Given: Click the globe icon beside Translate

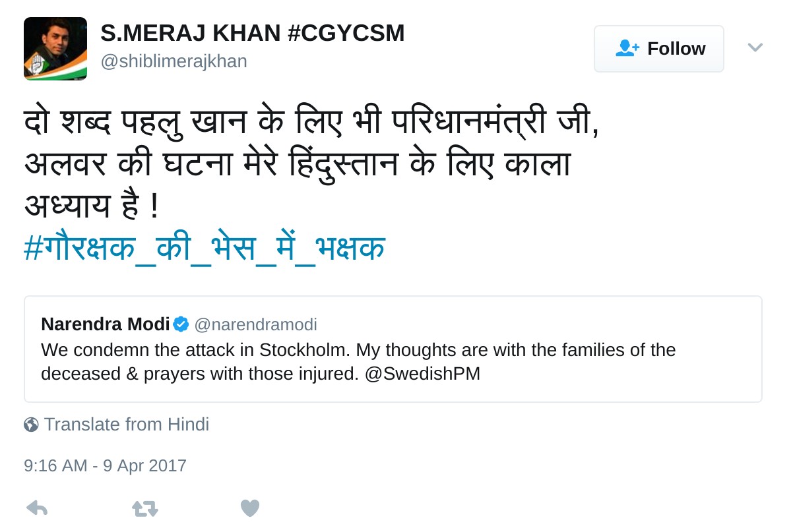Looking at the screenshot, I should [31, 425].
